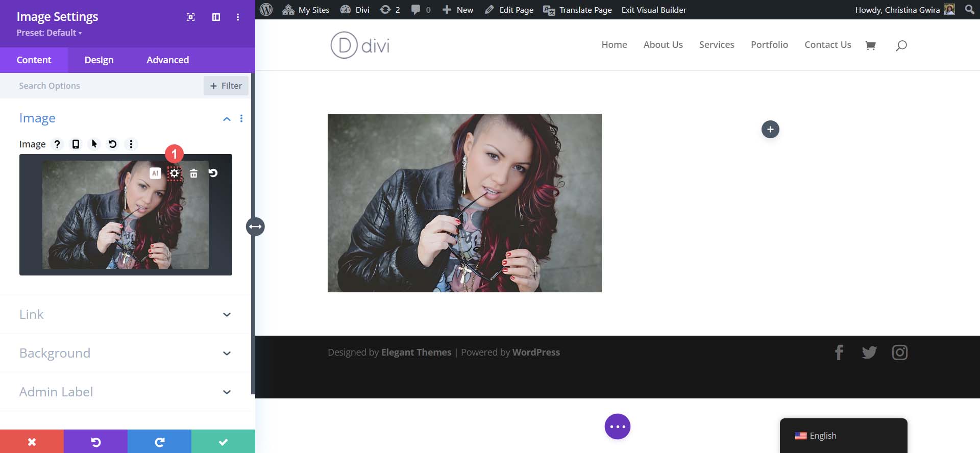Switch to the Design tab
The height and width of the screenshot is (453, 980).
pos(99,60)
